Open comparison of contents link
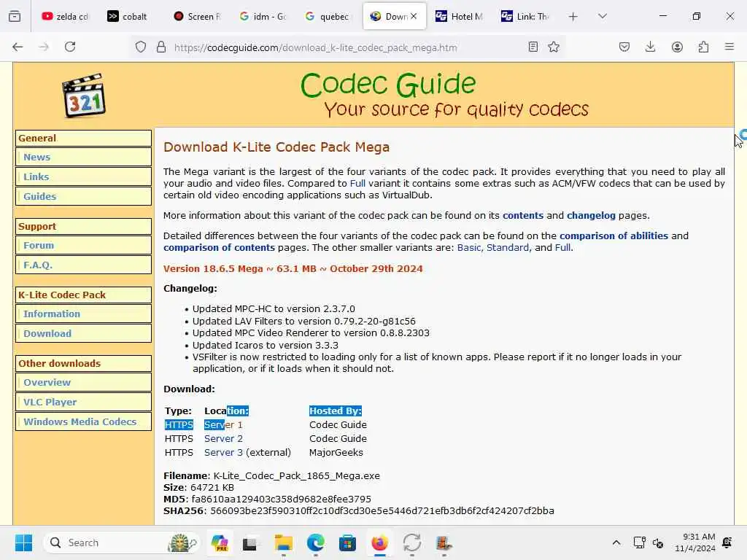The height and width of the screenshot is (560, 747). click(x=219, y=248)
